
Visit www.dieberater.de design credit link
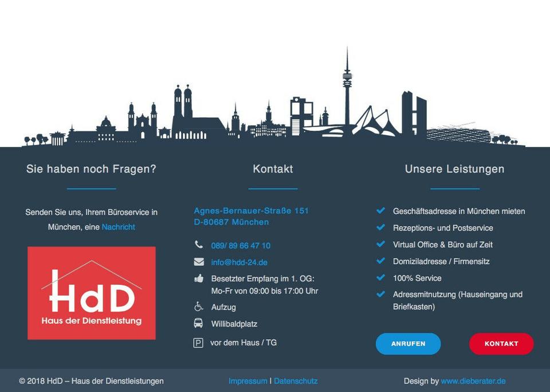tap(473, 381)
